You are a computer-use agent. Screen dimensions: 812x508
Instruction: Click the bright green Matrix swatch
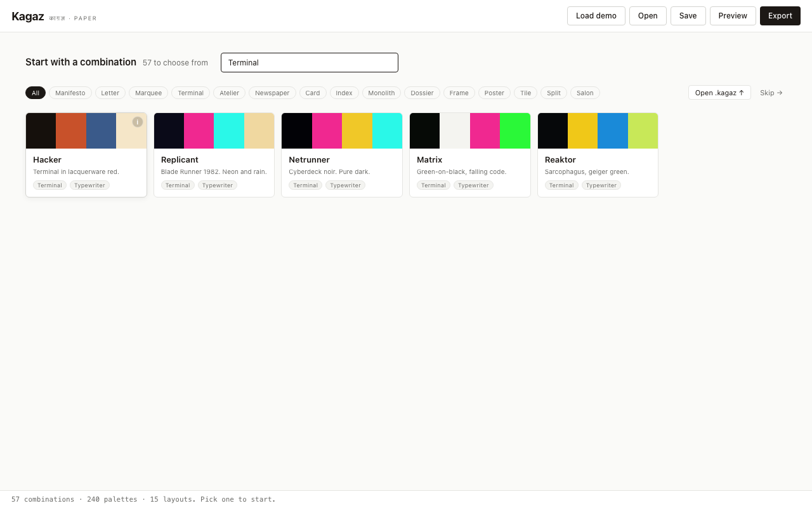pos(515,131)
